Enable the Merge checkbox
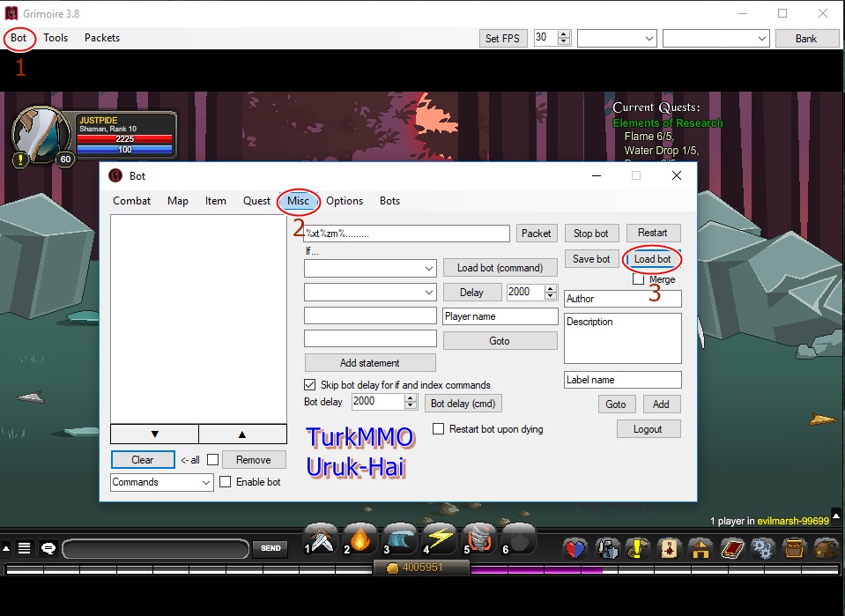Viewport: 845px width, 616px height. 639,279
